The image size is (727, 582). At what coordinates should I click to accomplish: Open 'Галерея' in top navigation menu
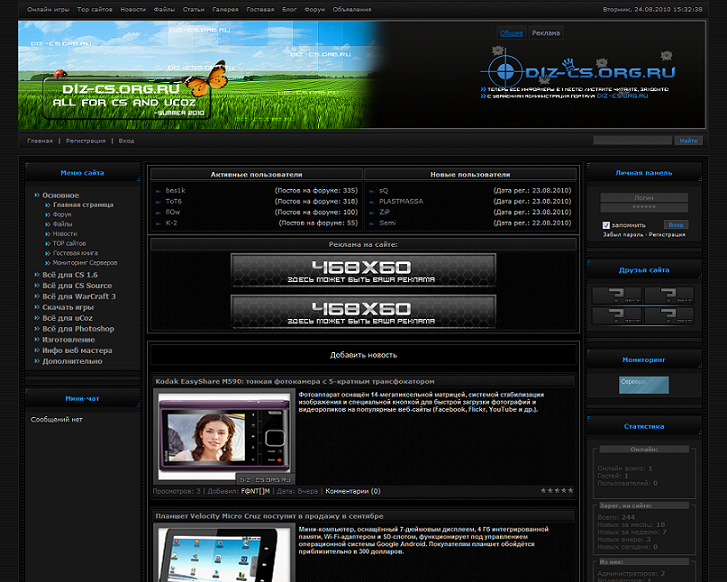click(x=225, y=8)
